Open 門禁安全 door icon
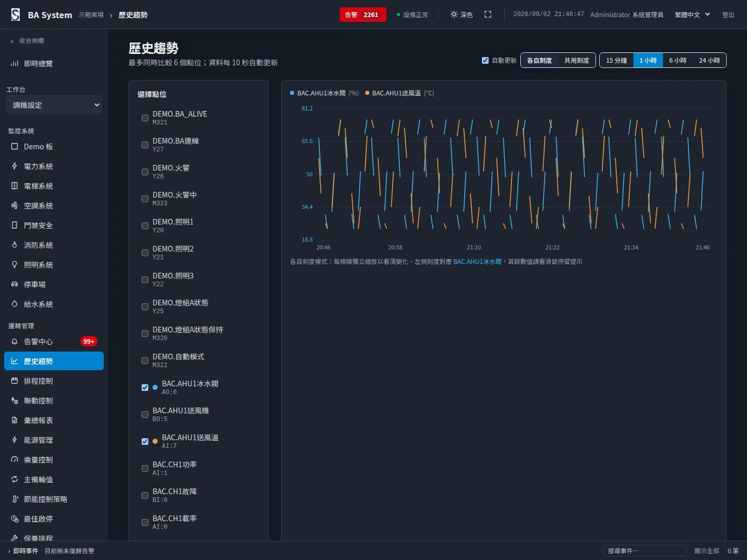 point(15,226)
